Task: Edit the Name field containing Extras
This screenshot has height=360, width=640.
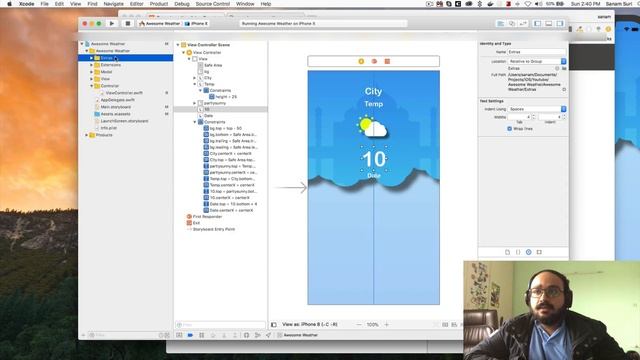Action: point(537,52)
